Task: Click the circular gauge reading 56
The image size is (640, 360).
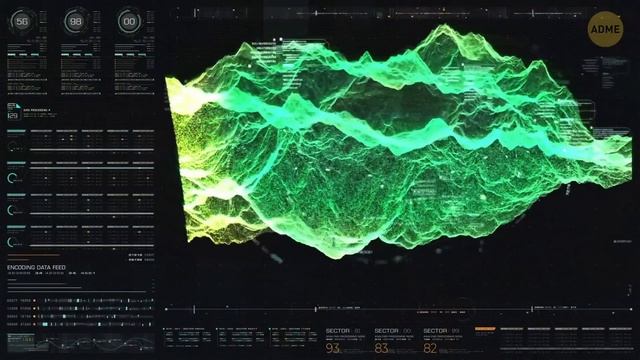Action: (x=21, y=21)
